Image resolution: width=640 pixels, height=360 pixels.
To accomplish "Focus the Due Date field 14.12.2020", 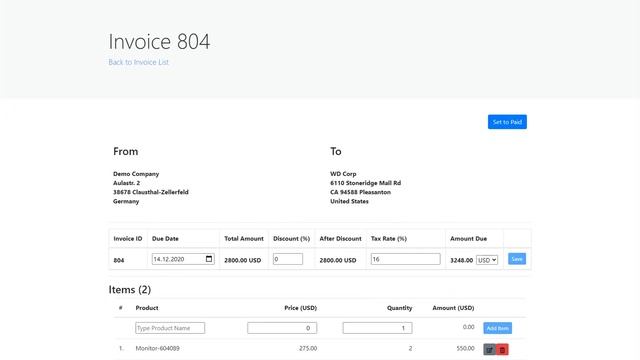I will point(183,259).
